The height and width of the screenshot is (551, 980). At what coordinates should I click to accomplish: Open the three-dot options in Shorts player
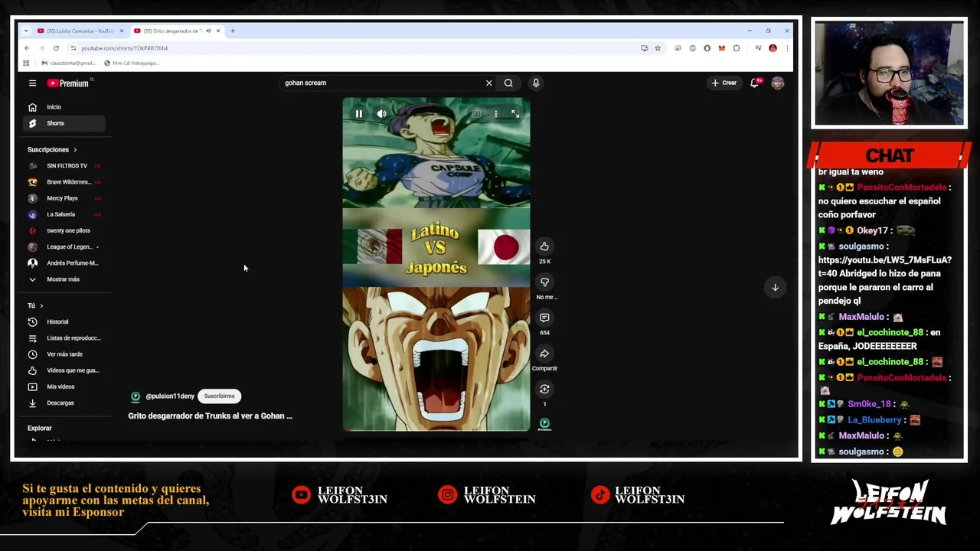(495, 114)
